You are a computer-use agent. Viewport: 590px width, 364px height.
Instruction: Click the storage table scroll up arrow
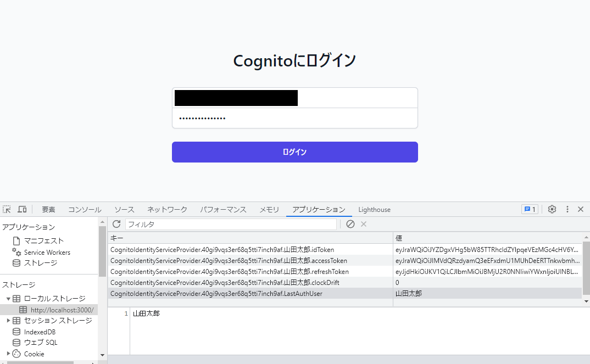click(586, 237)
